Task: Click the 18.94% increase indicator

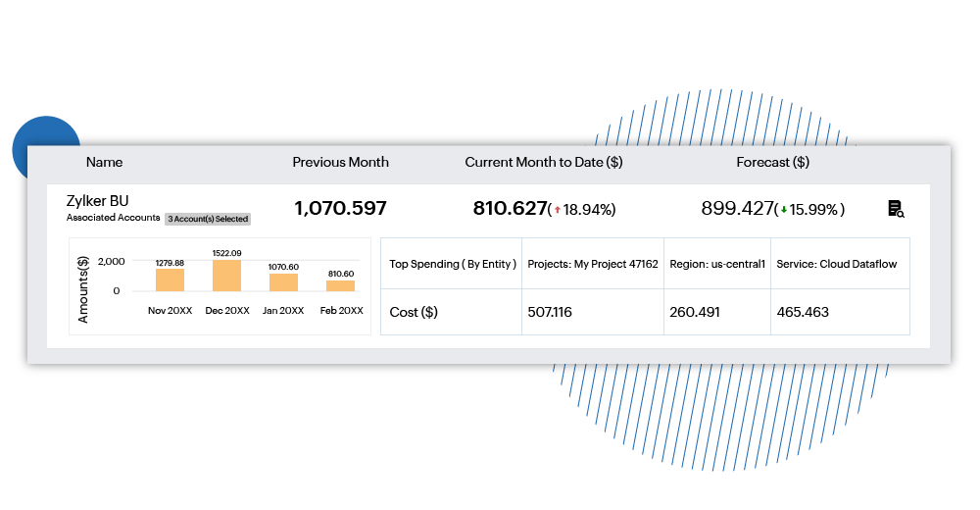Action: point(582,210)
